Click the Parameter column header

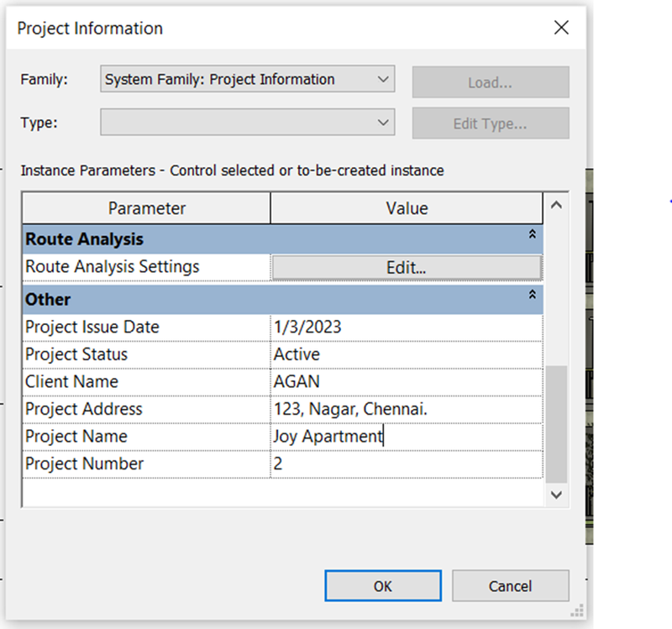[x=146, y=208]
